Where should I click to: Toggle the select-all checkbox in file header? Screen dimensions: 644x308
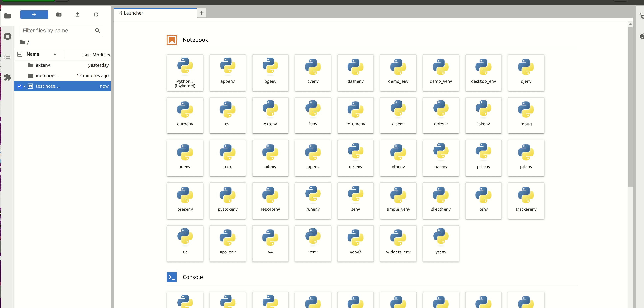pos(20,54)
